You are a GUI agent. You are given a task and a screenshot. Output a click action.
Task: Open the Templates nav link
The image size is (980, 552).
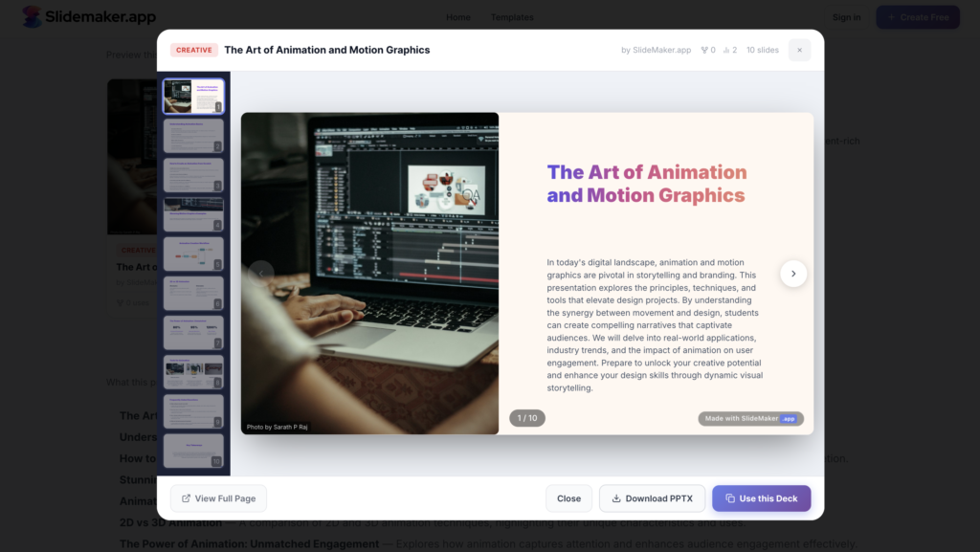coord(512,17)
